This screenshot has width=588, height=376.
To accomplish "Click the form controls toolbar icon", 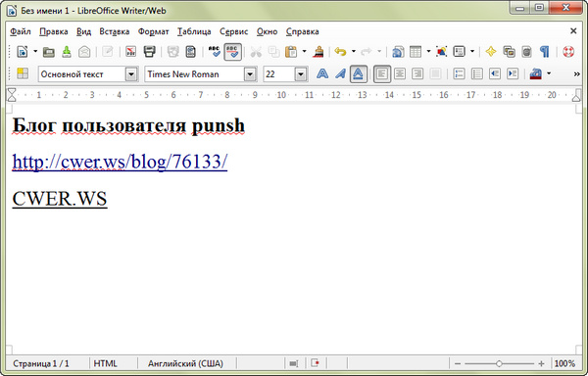I will pyautogui.click(x=459, y=52).
